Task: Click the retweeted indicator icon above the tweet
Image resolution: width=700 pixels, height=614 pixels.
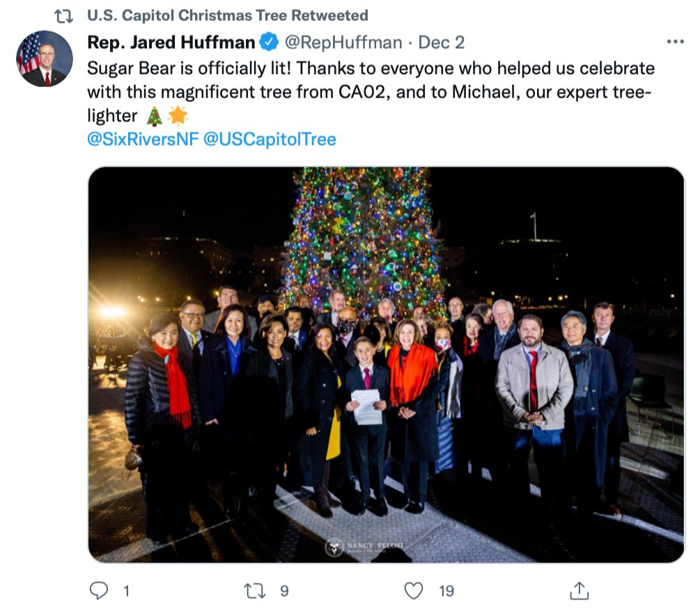Action: point(63,15)
